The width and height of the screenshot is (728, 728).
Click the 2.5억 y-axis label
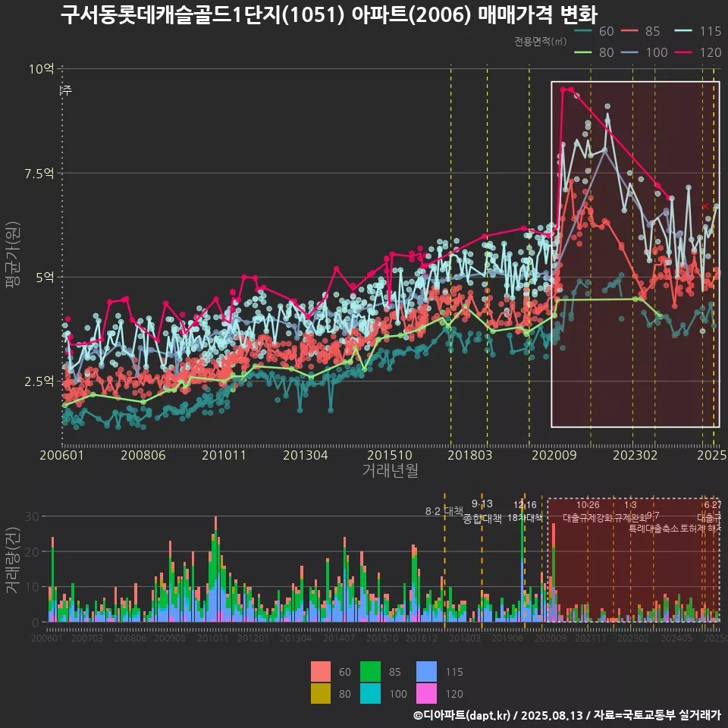click(39, 381)
